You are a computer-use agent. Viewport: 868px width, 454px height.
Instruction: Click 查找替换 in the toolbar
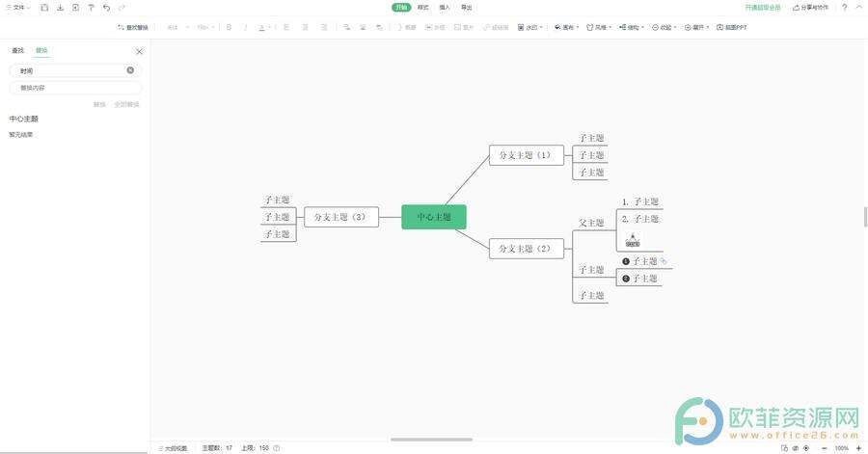[133, 27]
